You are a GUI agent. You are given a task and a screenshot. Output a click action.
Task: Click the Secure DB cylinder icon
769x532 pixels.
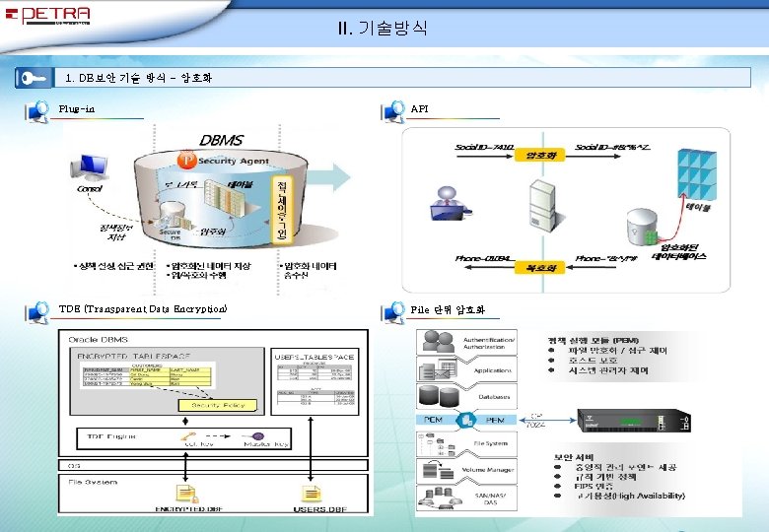coord(172,214)
